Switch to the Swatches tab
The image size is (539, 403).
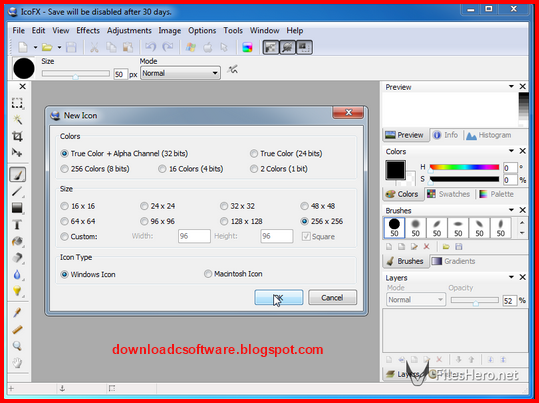448,194
